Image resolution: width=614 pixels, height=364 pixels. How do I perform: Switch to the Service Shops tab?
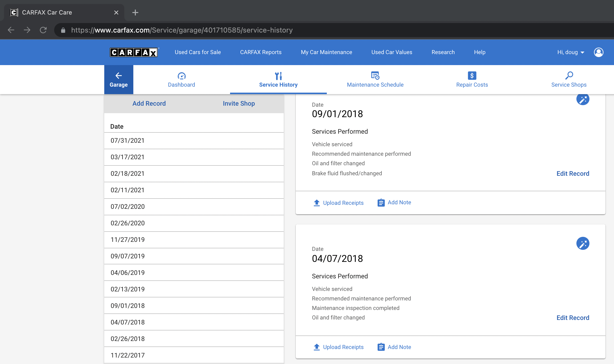569,80
